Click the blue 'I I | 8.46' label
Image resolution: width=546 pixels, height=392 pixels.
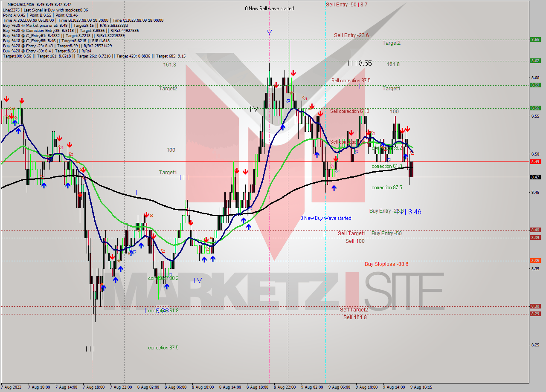point(409,212)
